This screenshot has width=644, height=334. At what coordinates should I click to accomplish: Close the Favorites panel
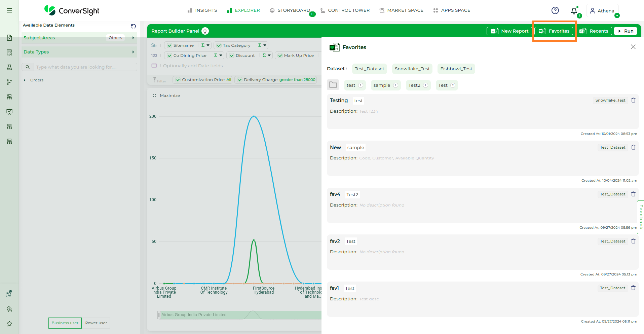(x=633, y=47)
